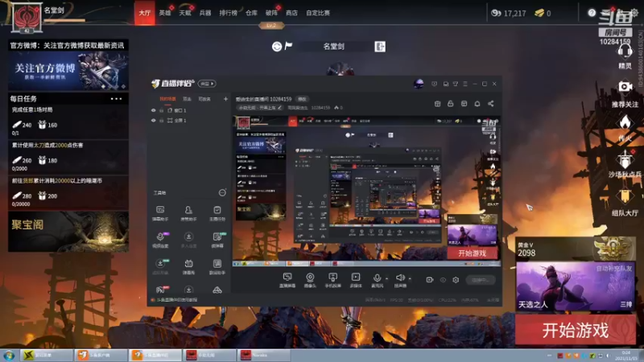Add a 摄像头 camera source

(x=310, y=280)
